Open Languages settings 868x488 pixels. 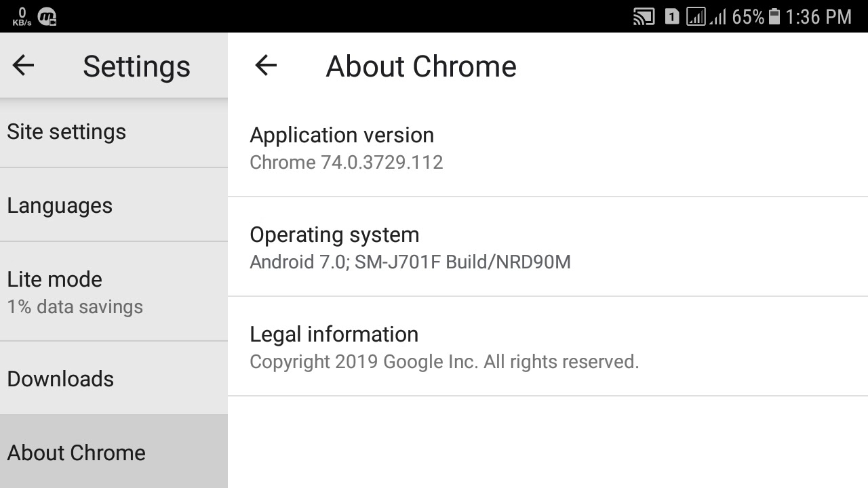[114, 205]
